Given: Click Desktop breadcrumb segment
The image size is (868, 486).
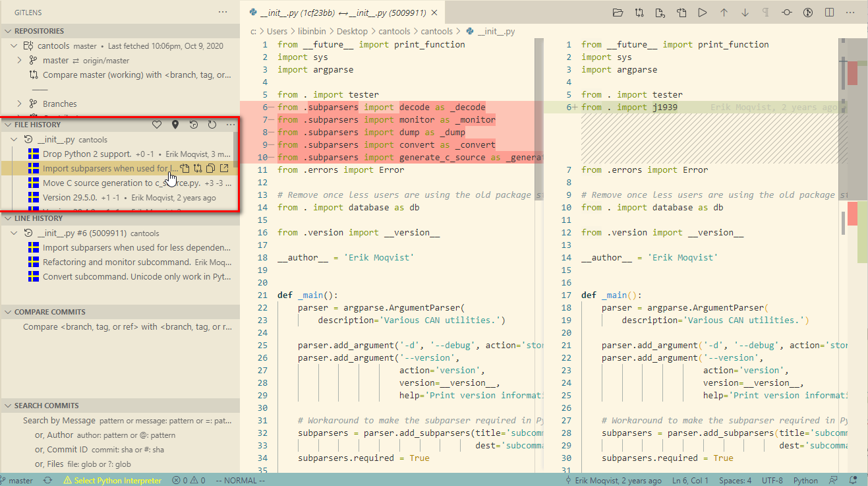Looking at the screenshot, I should pyautogui.click(x=353, y=31).
